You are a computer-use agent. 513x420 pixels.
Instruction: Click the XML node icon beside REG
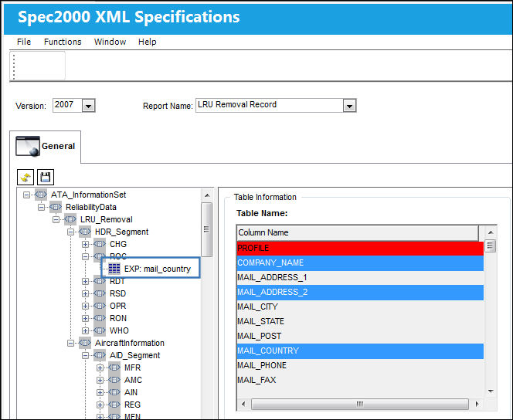pos(114,405)
